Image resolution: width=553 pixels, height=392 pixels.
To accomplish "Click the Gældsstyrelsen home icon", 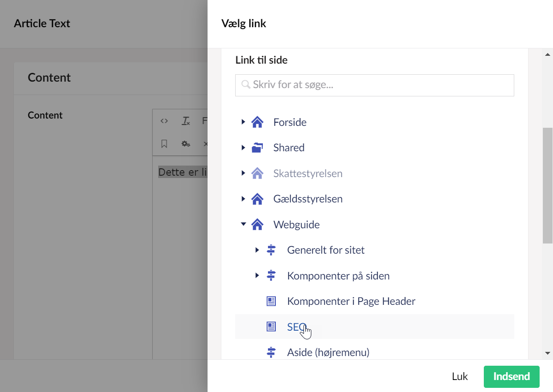I will [x=257, y=199].
